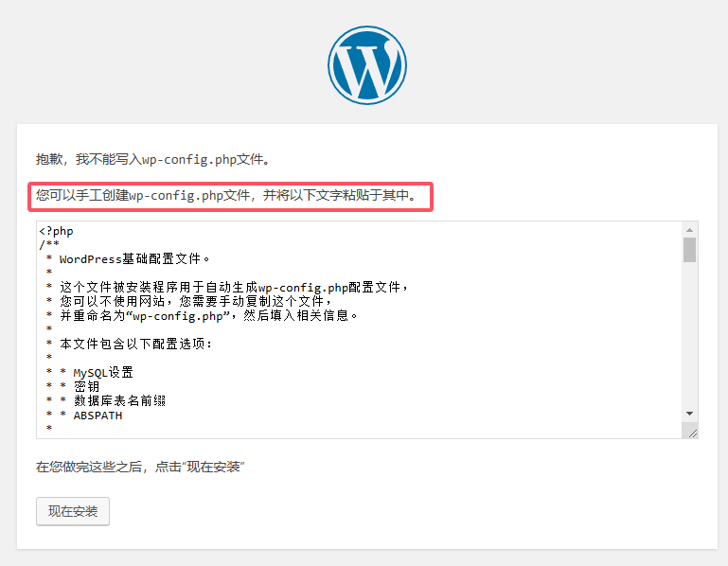Click the textarea scrollbar down arrow
Screen dimensions: 728x566
[x=689, y=414]
